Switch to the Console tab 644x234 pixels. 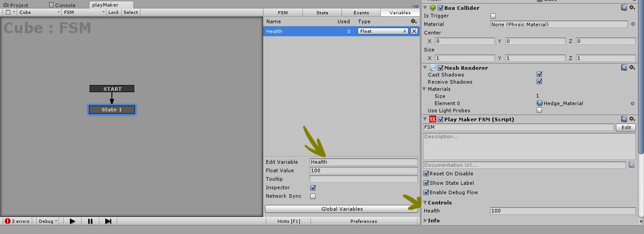[x=62, y=5]
